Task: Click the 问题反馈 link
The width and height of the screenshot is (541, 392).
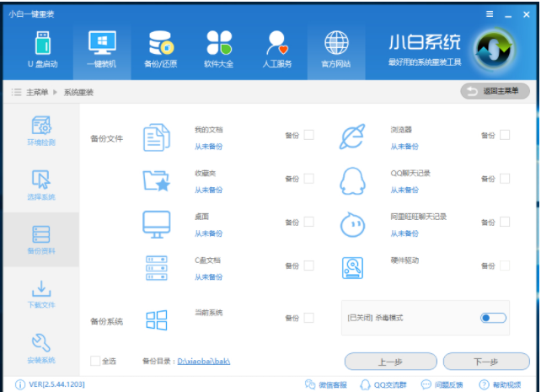Action: pyautogui.click(x=448, y=384)
